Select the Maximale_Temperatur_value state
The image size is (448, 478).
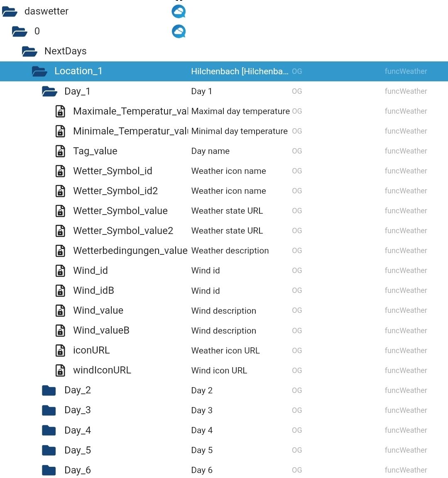click(130, 111)
